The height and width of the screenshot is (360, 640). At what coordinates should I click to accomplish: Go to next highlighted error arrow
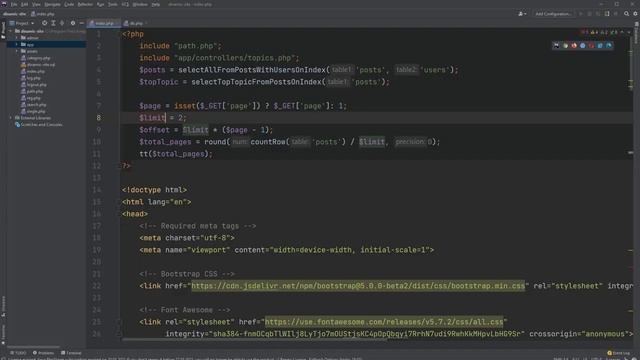click(629, 32)
